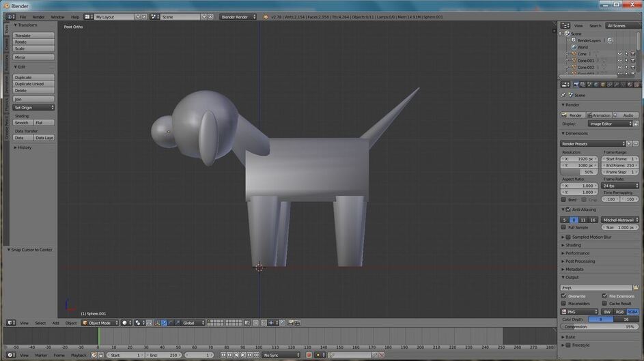Toggle the Overwrite output checkbox
The height and width of the screenshot is (361, 644).
click(563, 296)
